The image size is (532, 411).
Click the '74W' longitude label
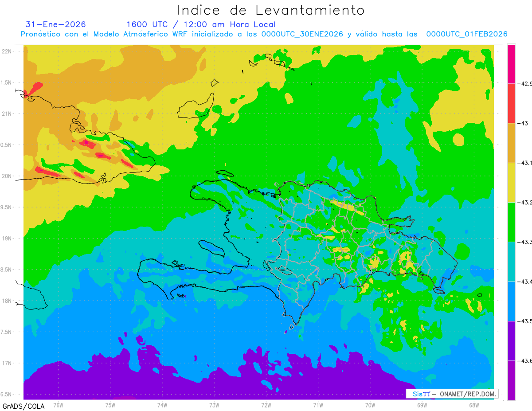tap(162, 405)
